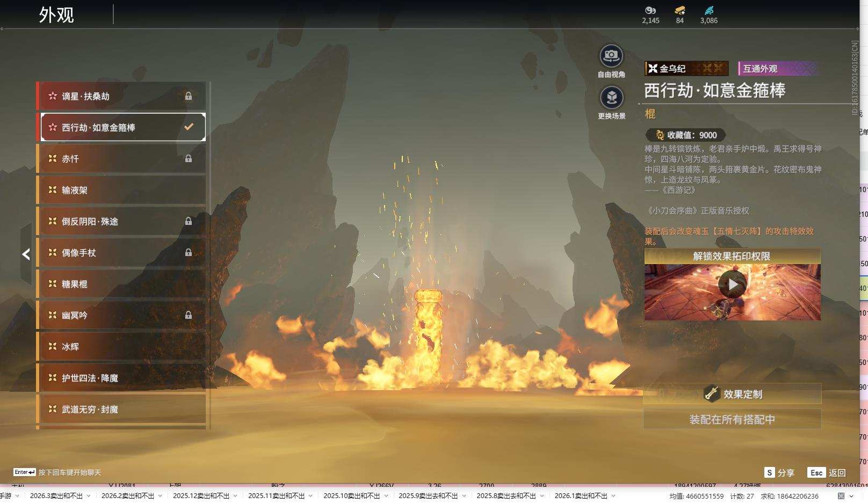This screenshot has height=504, width=868.
Task: Click the 效果定制 button
Action: click(x=732, y=394)
